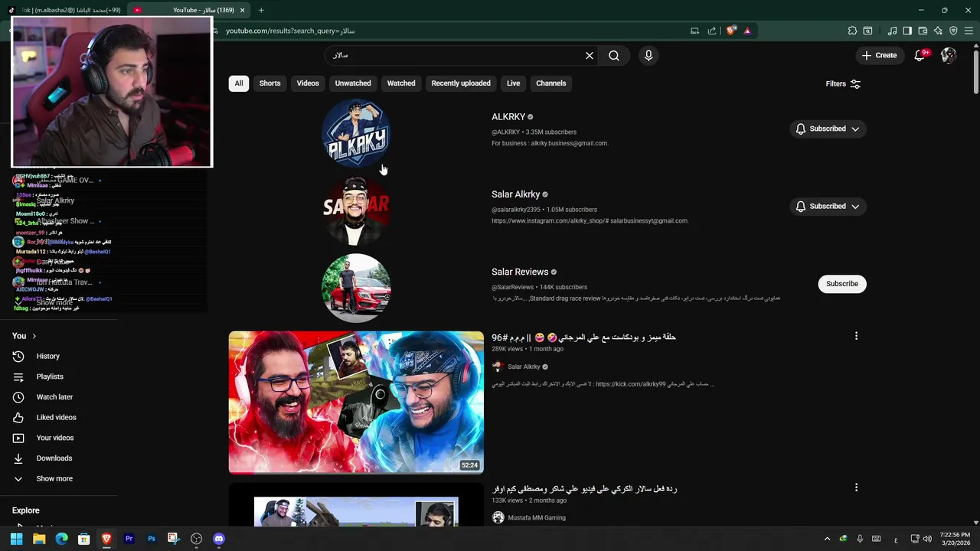Open Discord from the taskbar
980x551 pixels.
click(x=219, y=539)
